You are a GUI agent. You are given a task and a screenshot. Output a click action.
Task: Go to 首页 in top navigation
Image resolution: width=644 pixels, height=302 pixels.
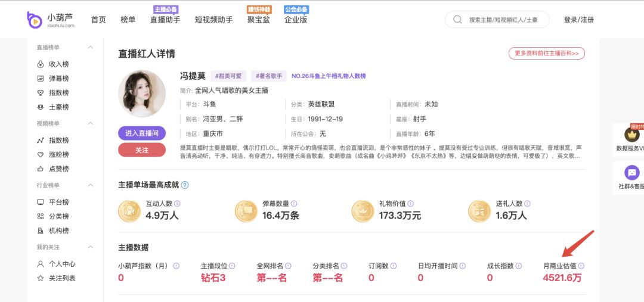coord(98,20)
